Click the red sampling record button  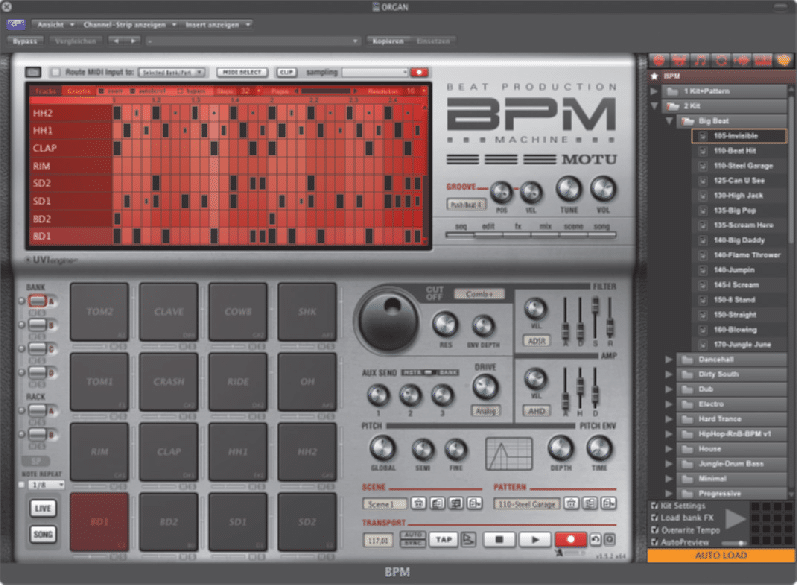(419, 72)
